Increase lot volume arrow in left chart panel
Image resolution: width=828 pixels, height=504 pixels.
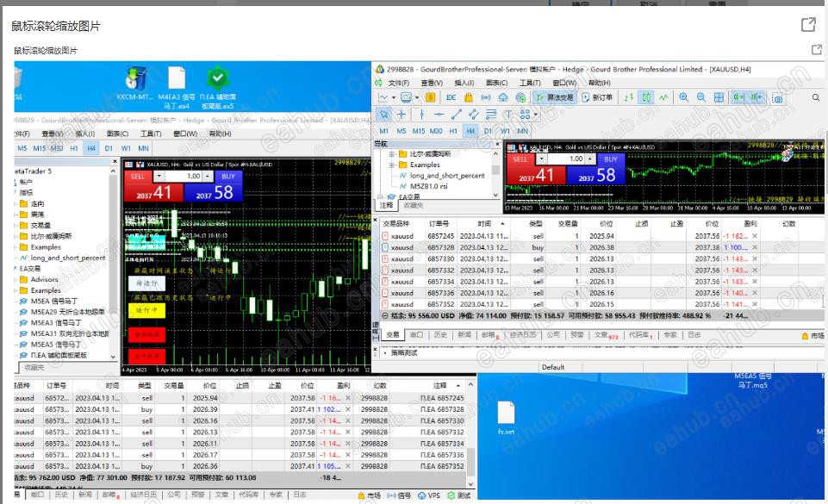click(208, 177)
